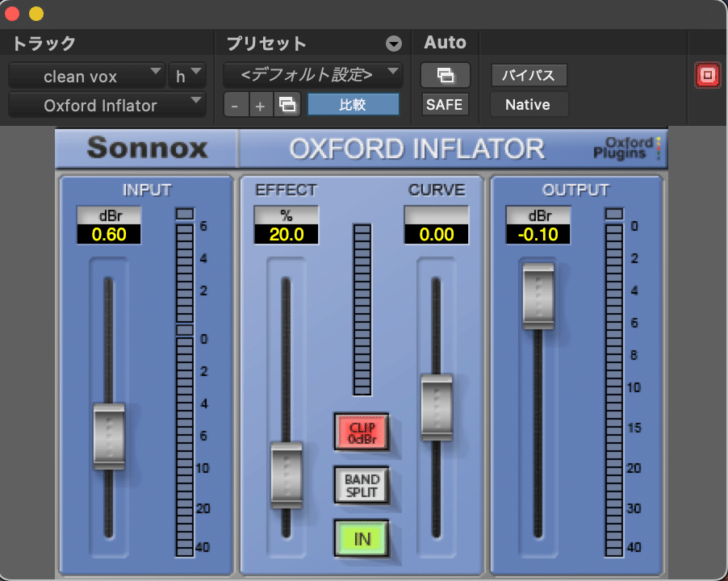Click the EFFECT percent unit label

click(x=286, y=215)
